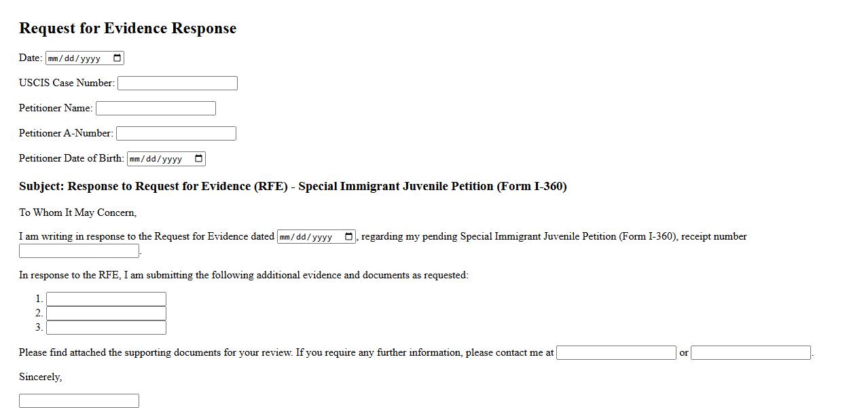
Task: Click the first contact field after "contact me at"
Action: [x=616, y=353]
